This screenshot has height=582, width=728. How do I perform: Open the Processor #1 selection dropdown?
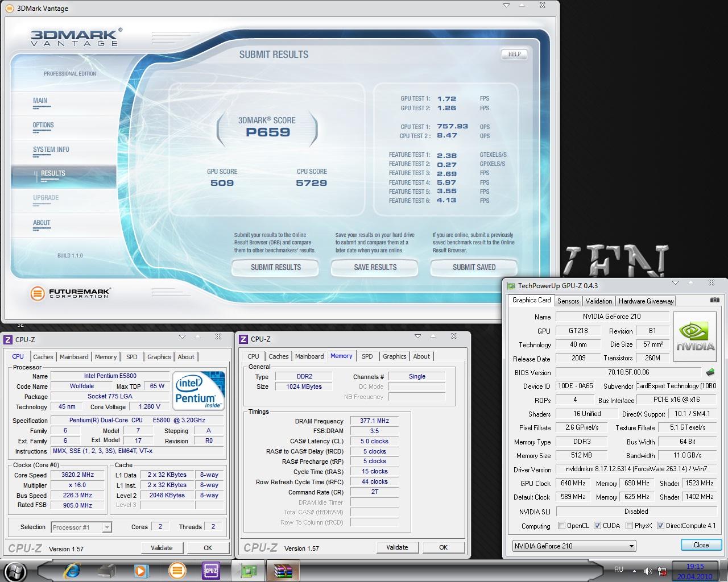click(81, 527)
